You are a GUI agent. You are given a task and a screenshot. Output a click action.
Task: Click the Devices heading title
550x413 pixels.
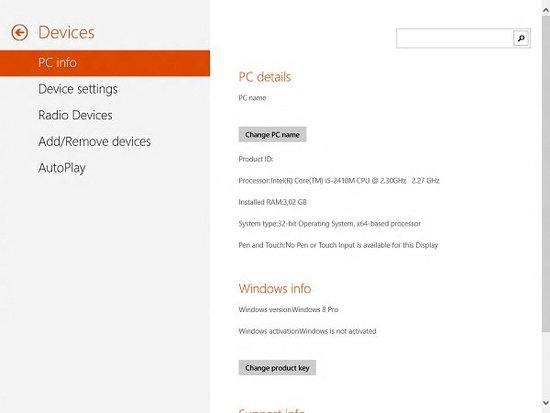66,33
